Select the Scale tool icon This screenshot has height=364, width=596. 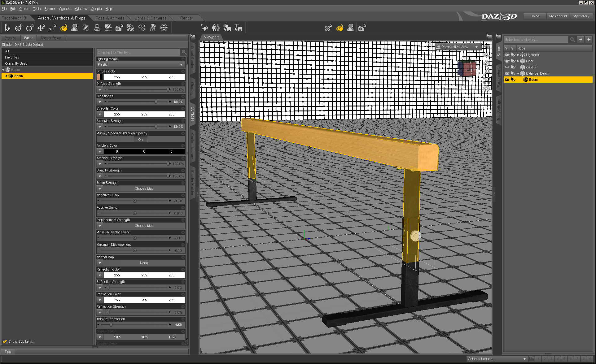pyautogui.click(x=52, y=28)
